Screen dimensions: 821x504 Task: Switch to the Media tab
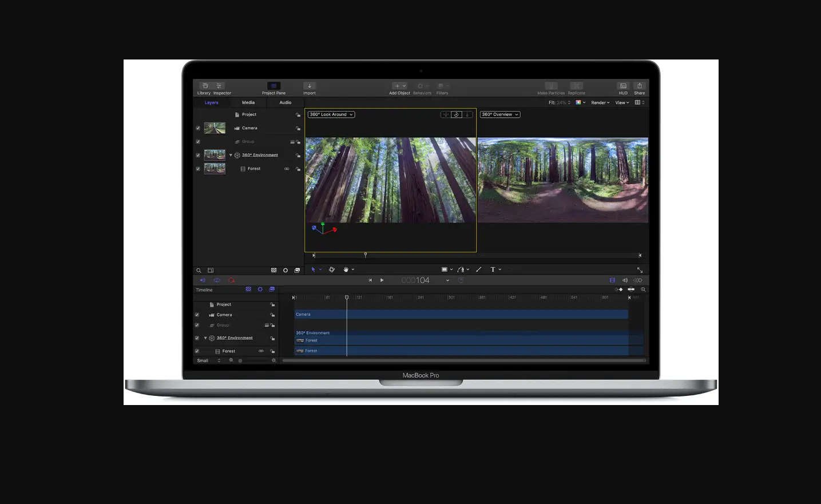[248, 102]
